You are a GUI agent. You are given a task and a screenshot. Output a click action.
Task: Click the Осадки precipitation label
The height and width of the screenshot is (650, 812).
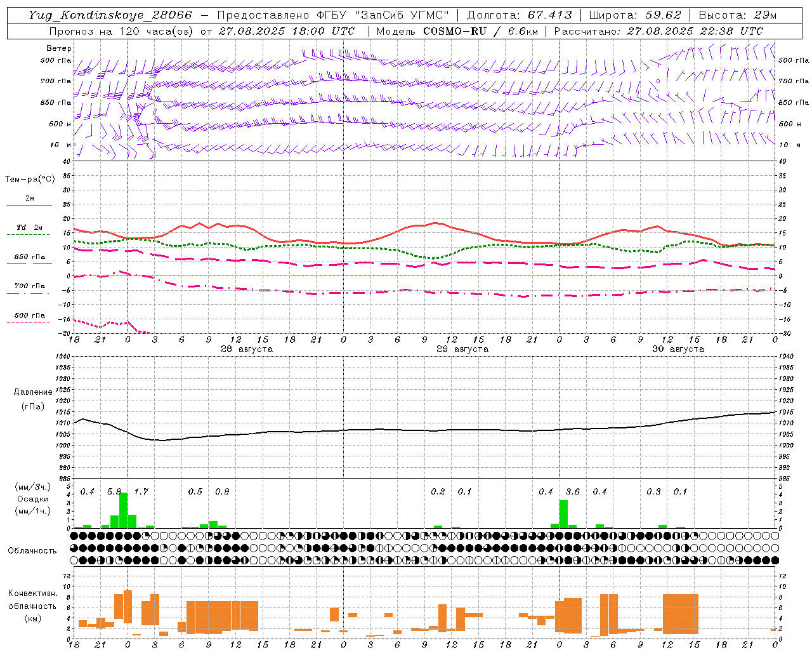[32, 499]
